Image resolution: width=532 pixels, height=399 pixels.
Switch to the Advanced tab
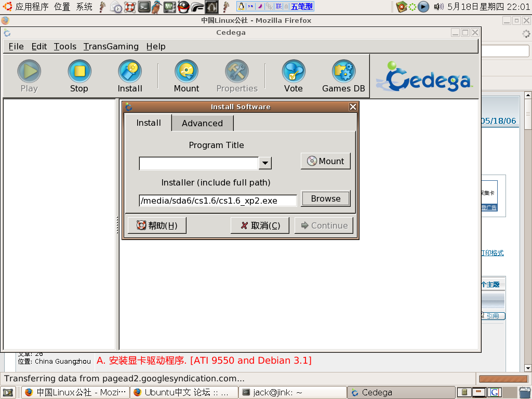(203, 123)
